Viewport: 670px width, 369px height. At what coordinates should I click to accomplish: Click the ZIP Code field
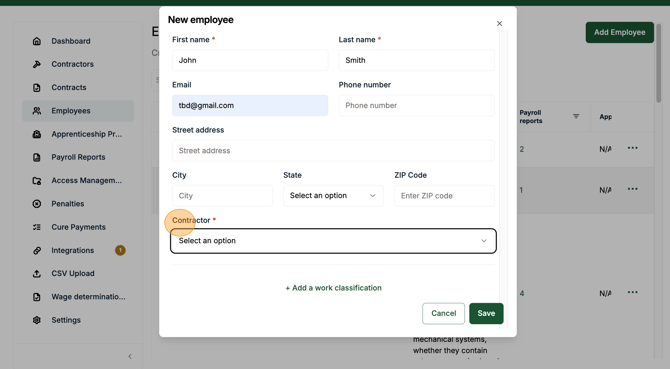pyautogui.click(x=444, y=196)
